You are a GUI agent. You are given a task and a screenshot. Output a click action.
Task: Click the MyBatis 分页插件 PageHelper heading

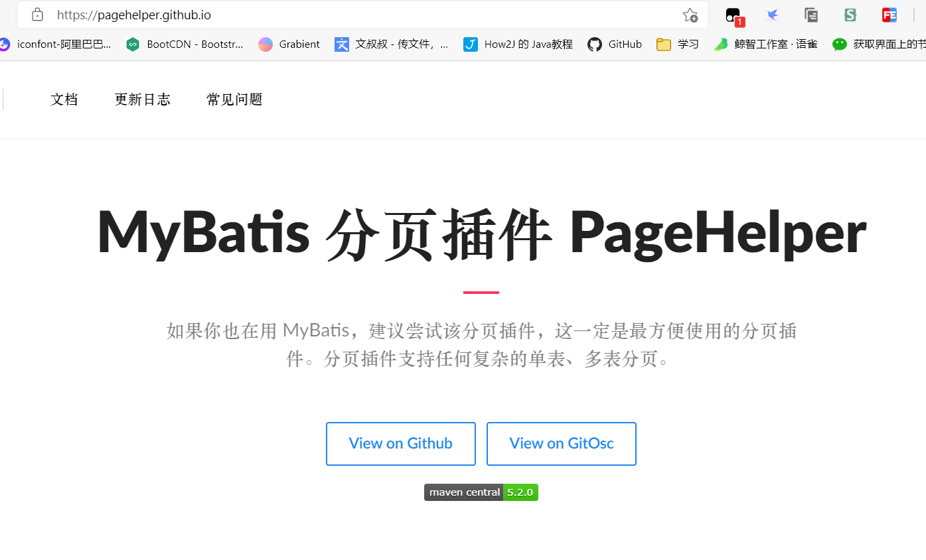481,234
